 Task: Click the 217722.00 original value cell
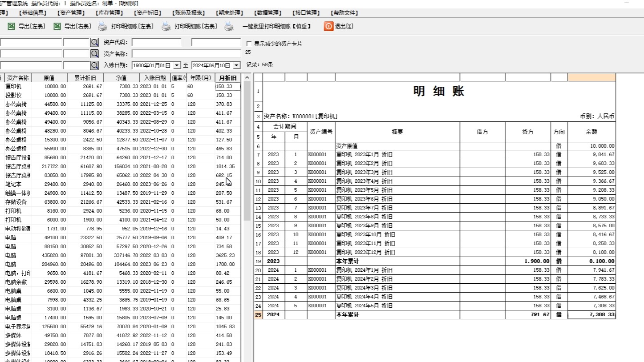[49, 166]
